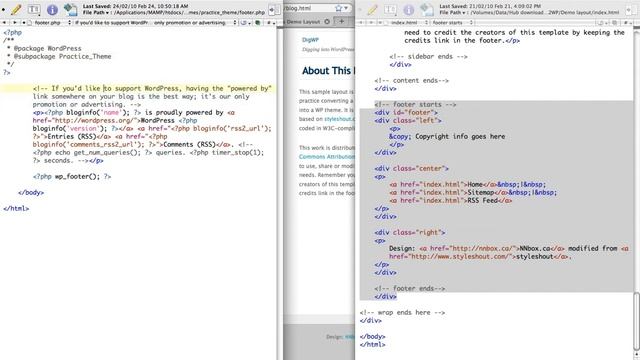
Task: Click RSS Feed anchor line in index.html
Action: coord(451,200)
